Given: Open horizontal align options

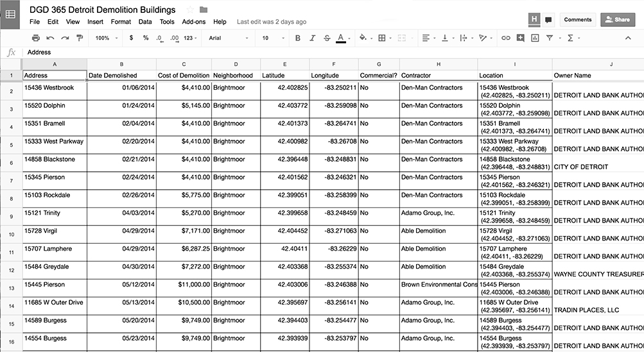Looking at the screenshot, I should tap(428, 38).
